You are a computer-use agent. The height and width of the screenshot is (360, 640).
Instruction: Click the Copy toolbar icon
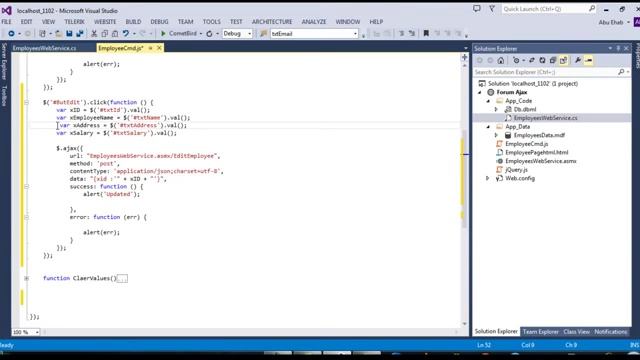pos(104,33)
